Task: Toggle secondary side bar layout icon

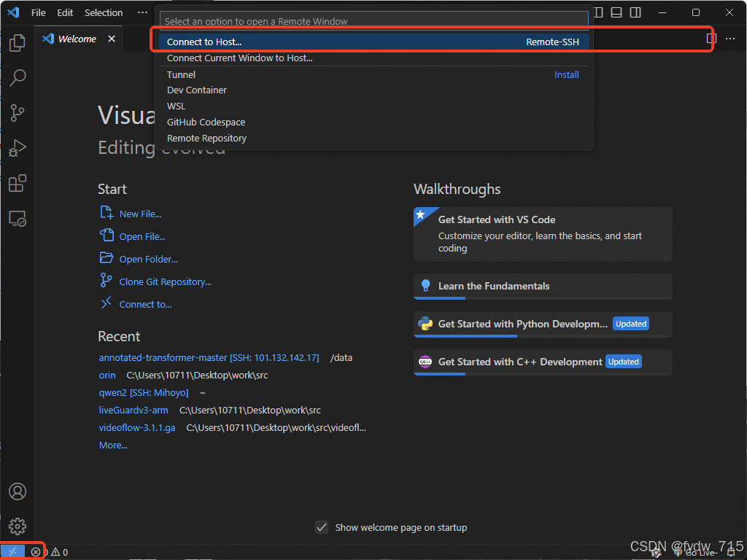Action: [635, 12]
